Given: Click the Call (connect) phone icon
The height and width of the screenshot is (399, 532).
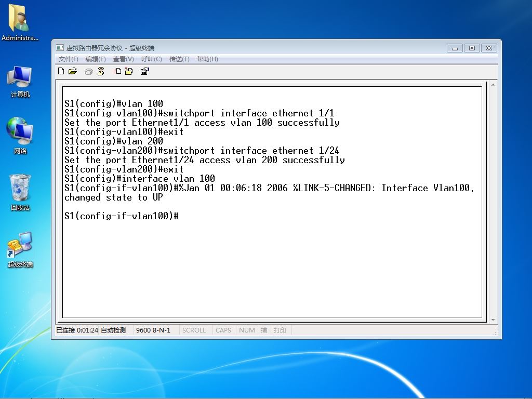Looking at the screenshot, I should tap(88, 72).
